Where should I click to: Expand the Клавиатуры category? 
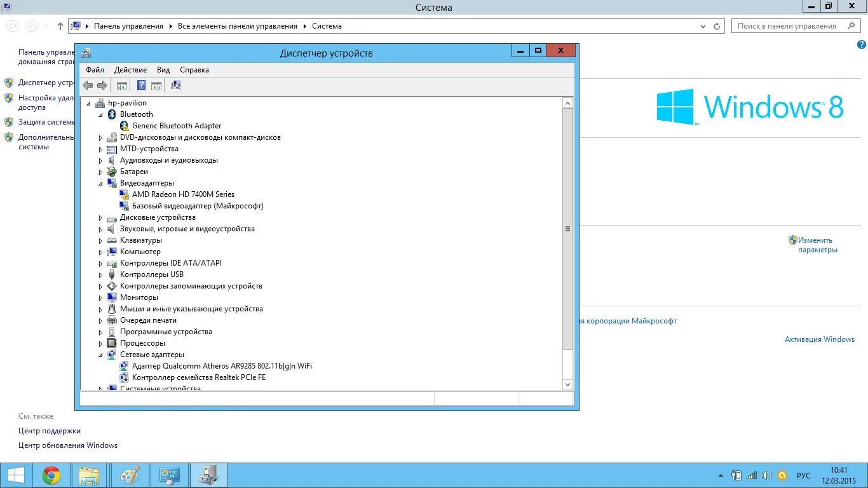coord(100,241)
